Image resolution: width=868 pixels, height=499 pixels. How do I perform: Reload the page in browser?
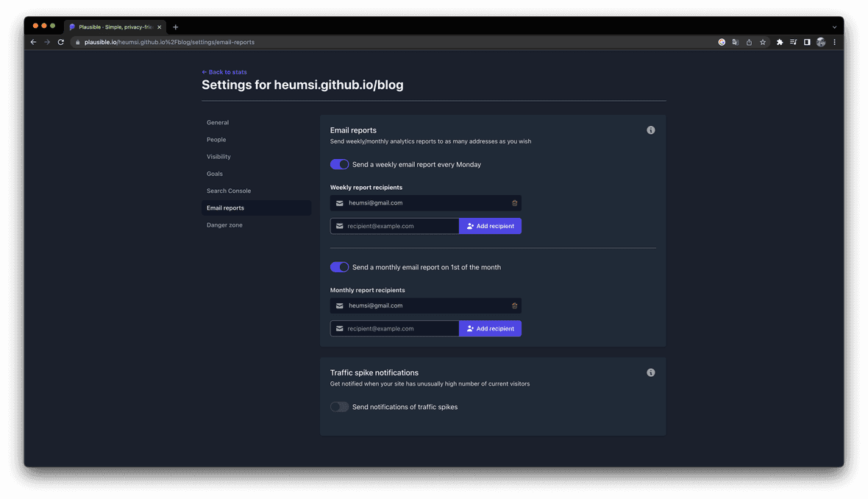pyautogui.click(x=61, y=43)
